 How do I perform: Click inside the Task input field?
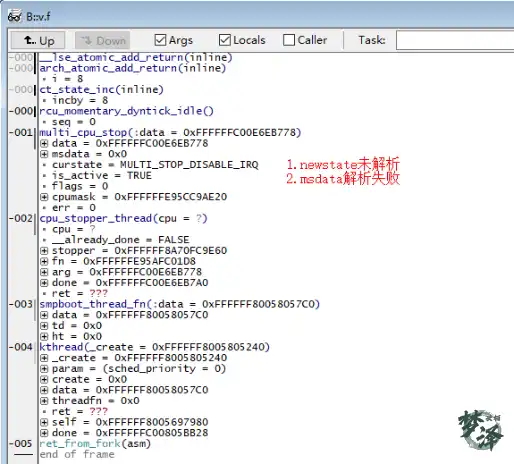click(x=455, y=40)
